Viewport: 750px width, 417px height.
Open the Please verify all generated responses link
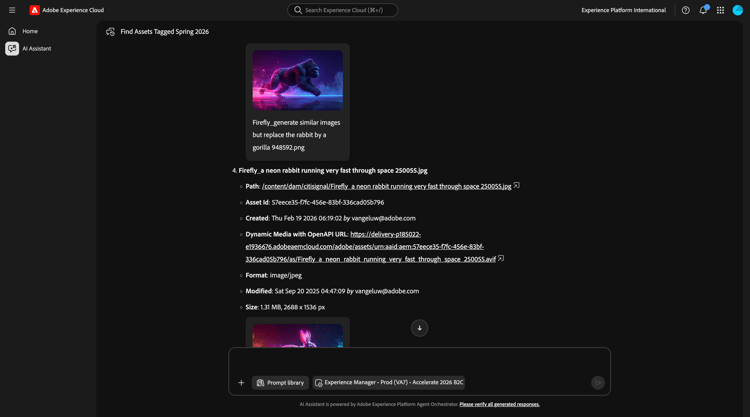tap(499, 405)
